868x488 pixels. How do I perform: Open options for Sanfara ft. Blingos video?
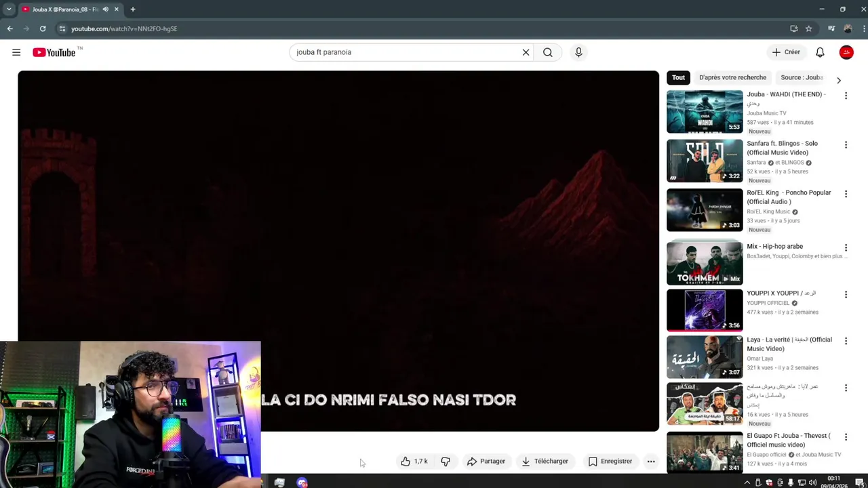pyautogui.click(x=846, y=144)
